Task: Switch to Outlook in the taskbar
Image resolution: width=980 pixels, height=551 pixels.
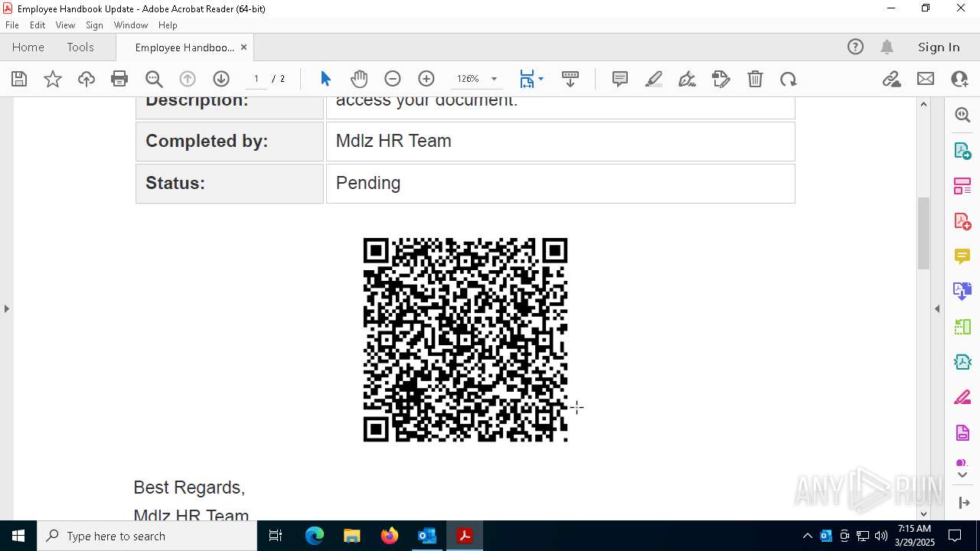Action: (x=426, y=536)
